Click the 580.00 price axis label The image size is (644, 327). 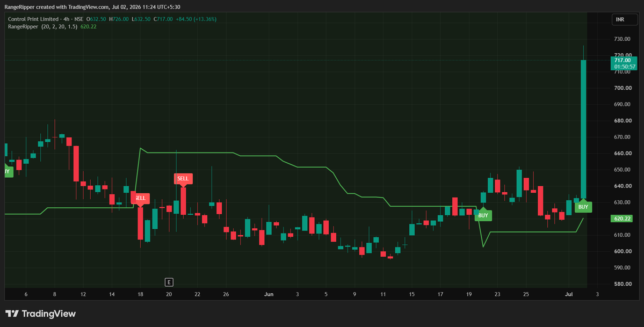tap(622, 284)
